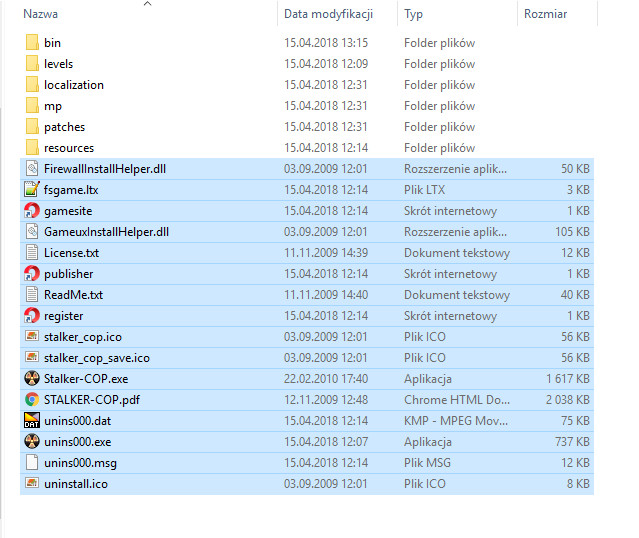Click the gamesite internet shortcut icon
Viewport: 639px width, 538px height.
point(32,211)
